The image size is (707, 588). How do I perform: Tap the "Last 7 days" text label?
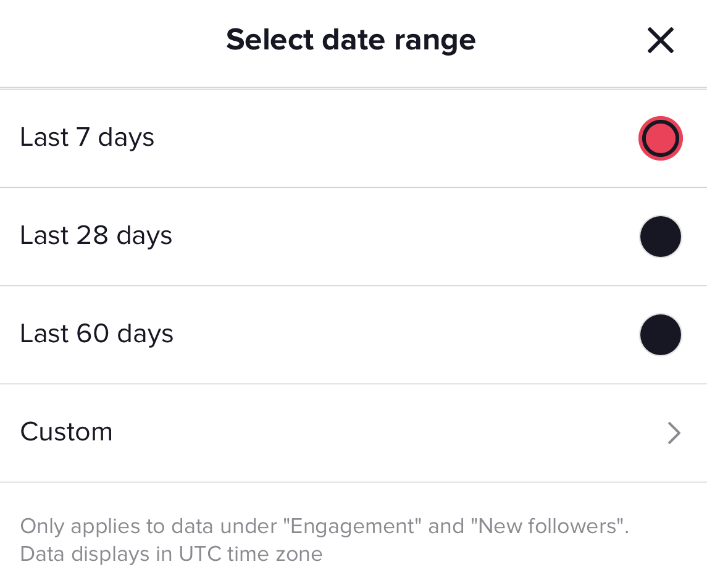coord(87,137)
